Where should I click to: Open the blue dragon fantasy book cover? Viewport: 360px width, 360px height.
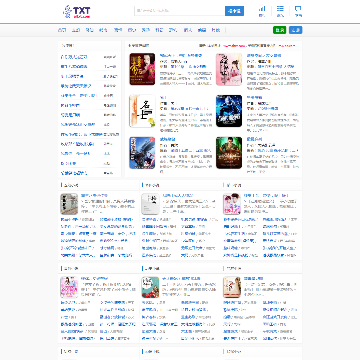[x=142, y=153]
